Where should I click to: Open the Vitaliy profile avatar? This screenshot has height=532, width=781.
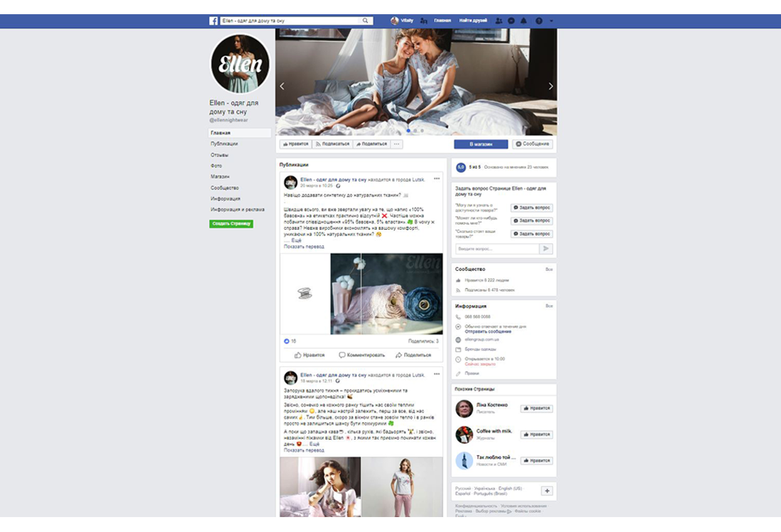[395, 21]
